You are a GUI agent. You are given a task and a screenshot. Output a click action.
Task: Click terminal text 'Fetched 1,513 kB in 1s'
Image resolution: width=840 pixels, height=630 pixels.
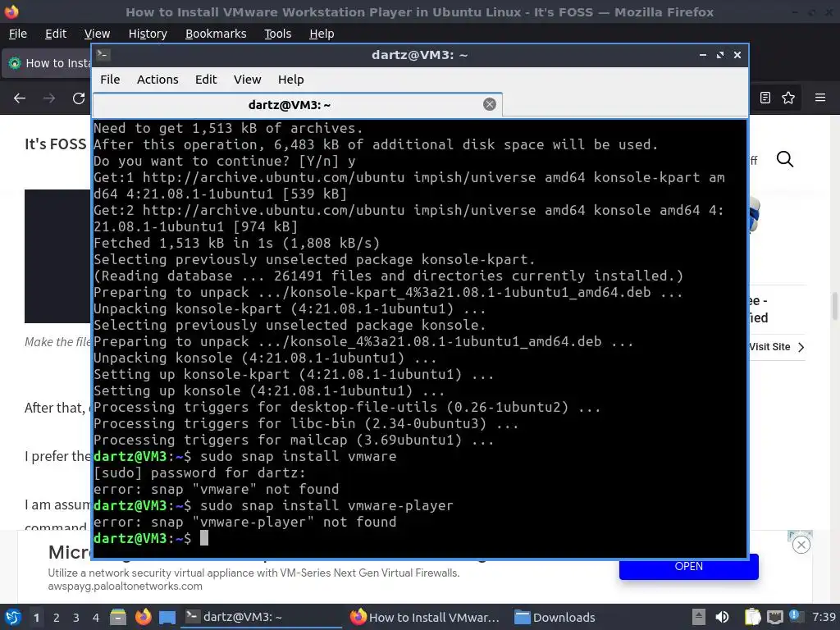click(x=183, y=243)
